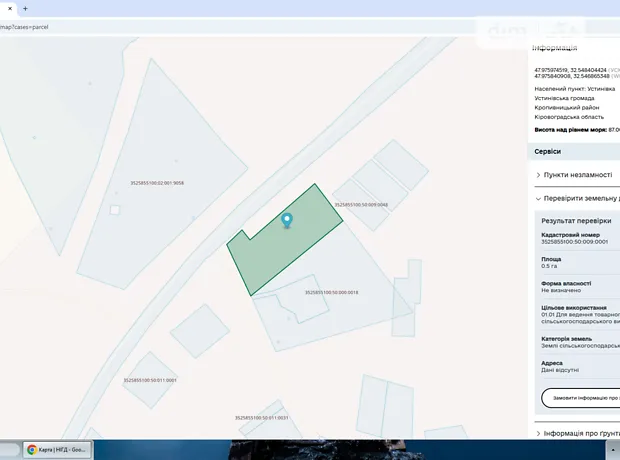Expand the Пункти незламності section
The width and height of the screenshot is (620, 460).
[x=575, y=174]
